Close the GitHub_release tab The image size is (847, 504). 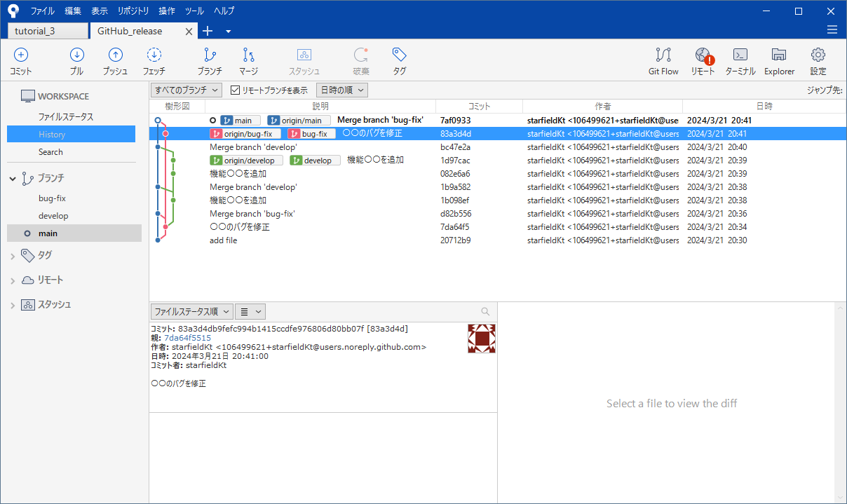pyautogui.click(x=189, y=32)
